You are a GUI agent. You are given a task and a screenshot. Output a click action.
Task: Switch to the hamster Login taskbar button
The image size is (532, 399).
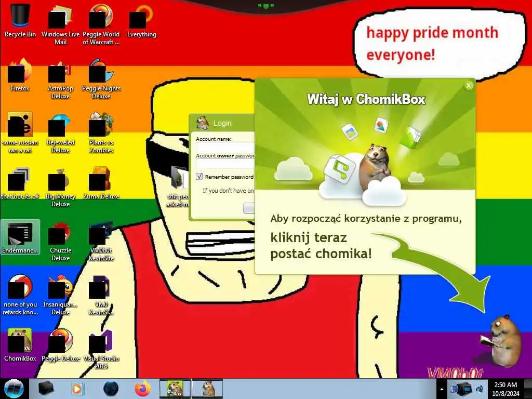(x=207, y=389)
